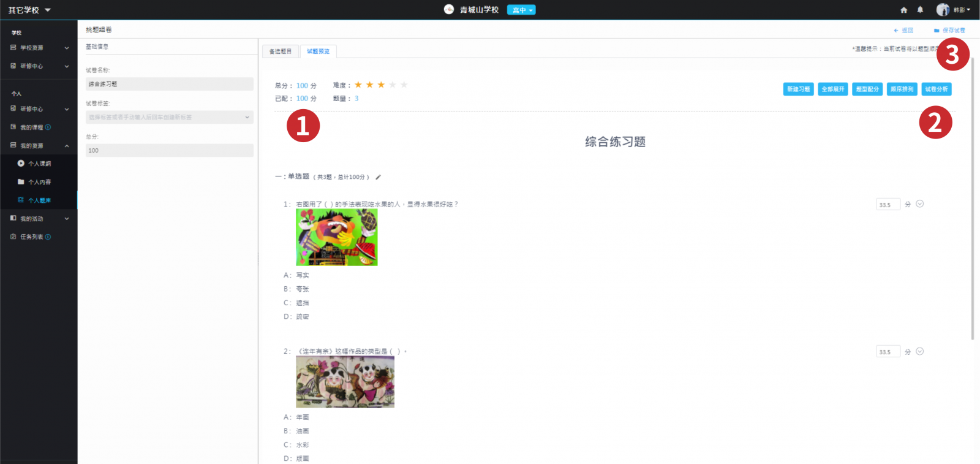Click the score field for question 1
This screenshot has height=464, width=980.
(888, 205)
